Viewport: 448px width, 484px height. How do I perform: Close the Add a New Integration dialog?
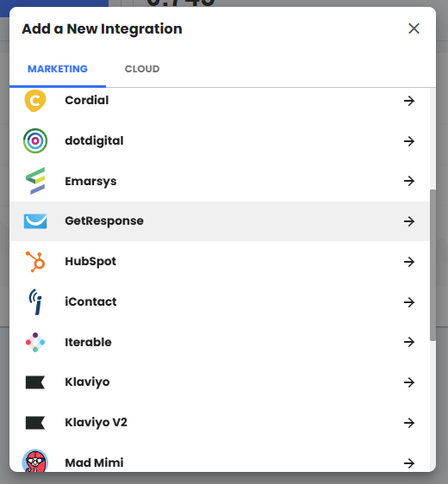coord(414,28)
